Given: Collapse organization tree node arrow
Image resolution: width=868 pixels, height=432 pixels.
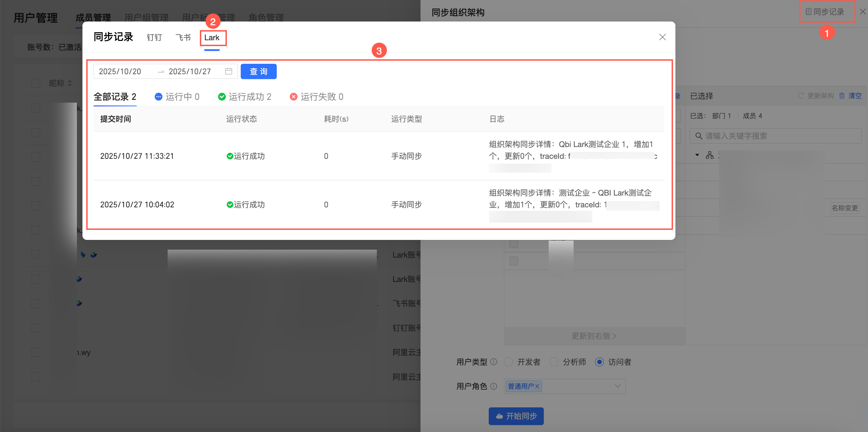Looking at the screenshot, I should coord(697,155).
